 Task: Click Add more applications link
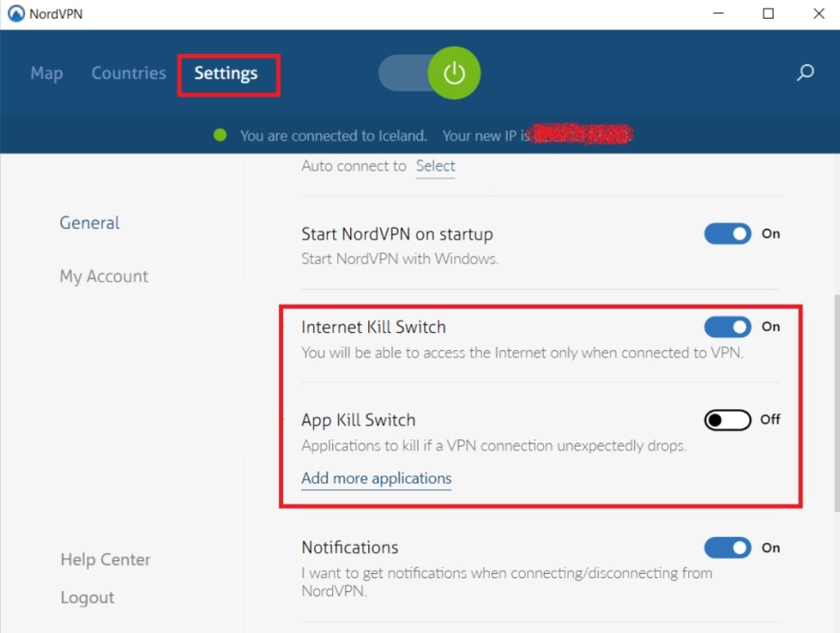pyautogui.click(x=376, y=478)
